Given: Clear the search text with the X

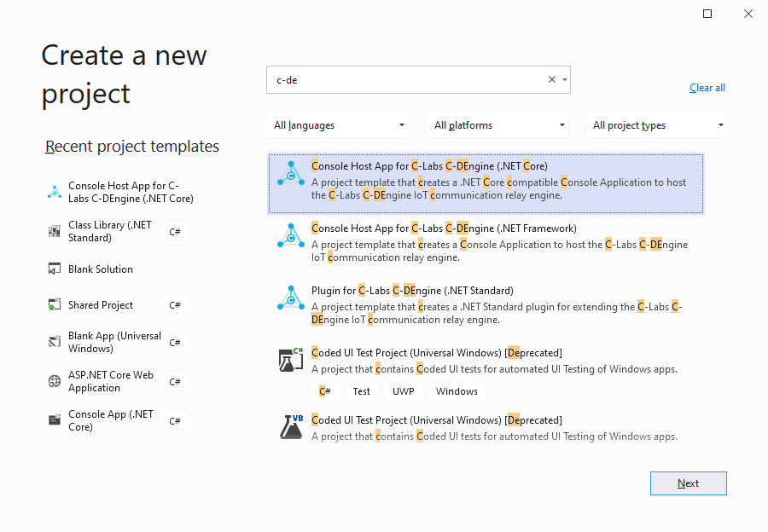Looking at the screenshot, I should (x=551, y=79).
